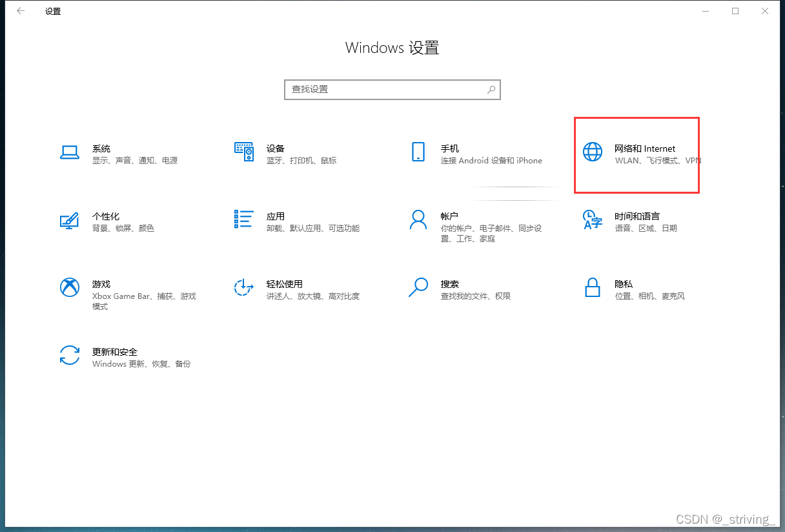Viewport: 785px width, 532px height.
Task: Select the 手机 phone icon
Action: coord(418,152)
